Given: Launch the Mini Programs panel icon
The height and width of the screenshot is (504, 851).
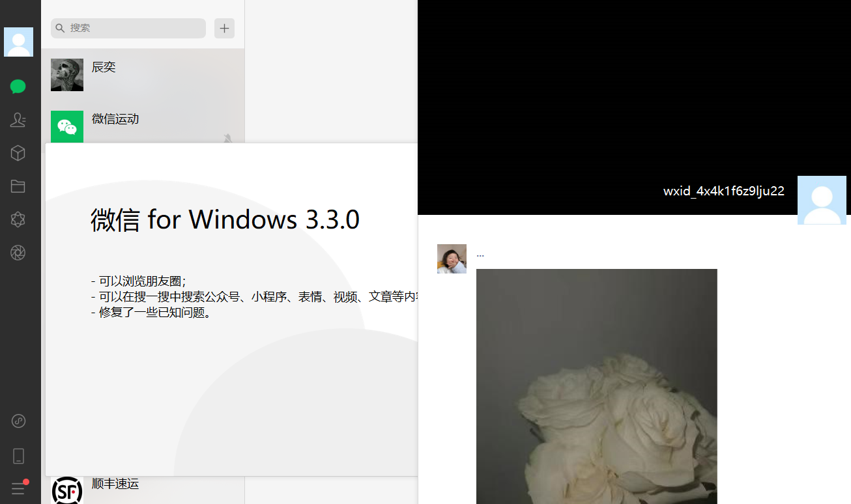Looking at the screenshot, I should click(18, 421).
